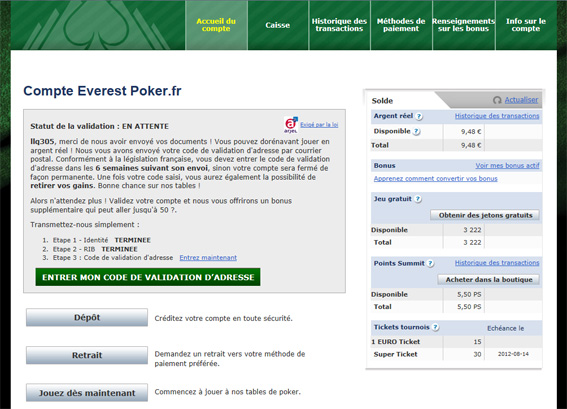Open Voir mes bonus actif link

507,166
